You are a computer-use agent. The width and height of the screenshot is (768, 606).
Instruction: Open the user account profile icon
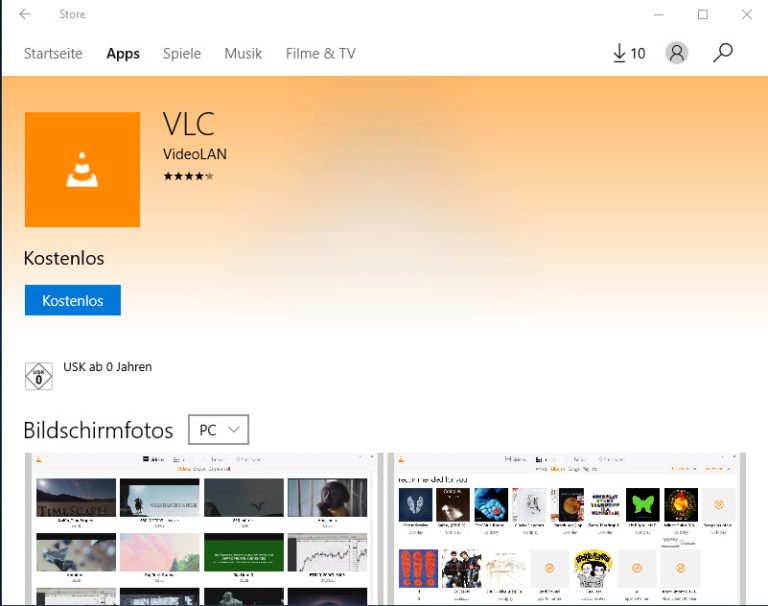point(677,52)
